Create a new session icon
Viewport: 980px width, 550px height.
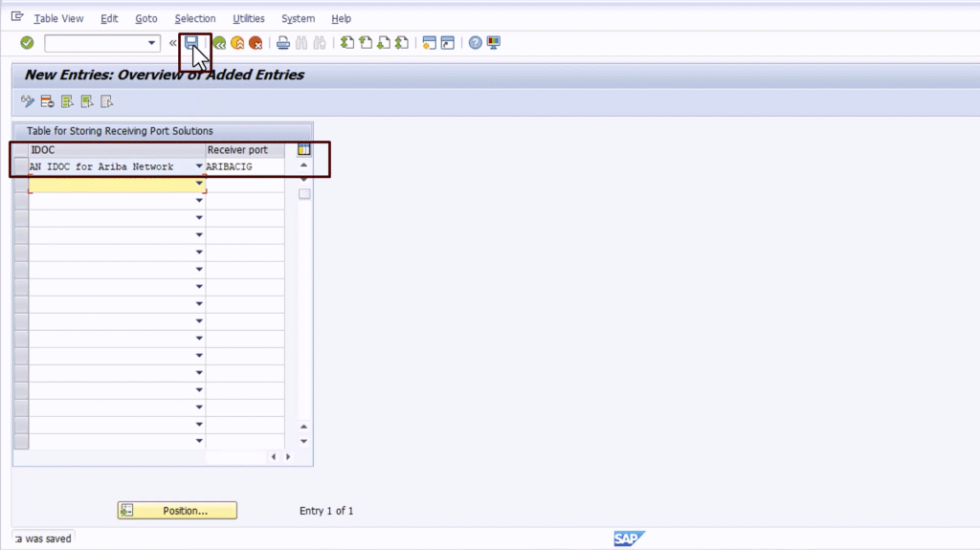(430, 42)
